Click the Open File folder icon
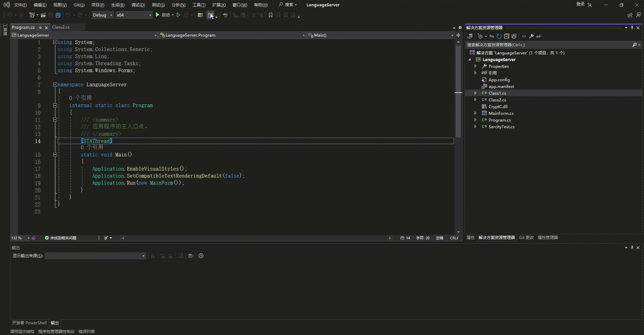 pyautogui.click(x=43, y=15)
